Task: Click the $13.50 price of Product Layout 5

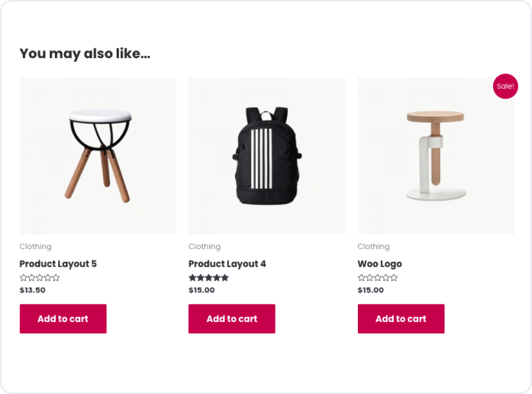Action: (x=32, y=290)
